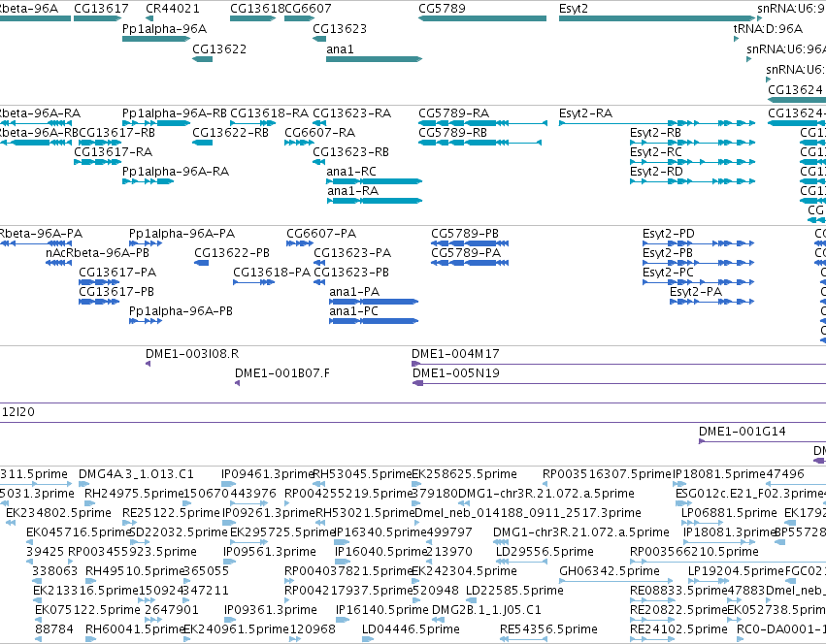
Task: Select transcript Esyt2-RB
Action: pos(693,143)
